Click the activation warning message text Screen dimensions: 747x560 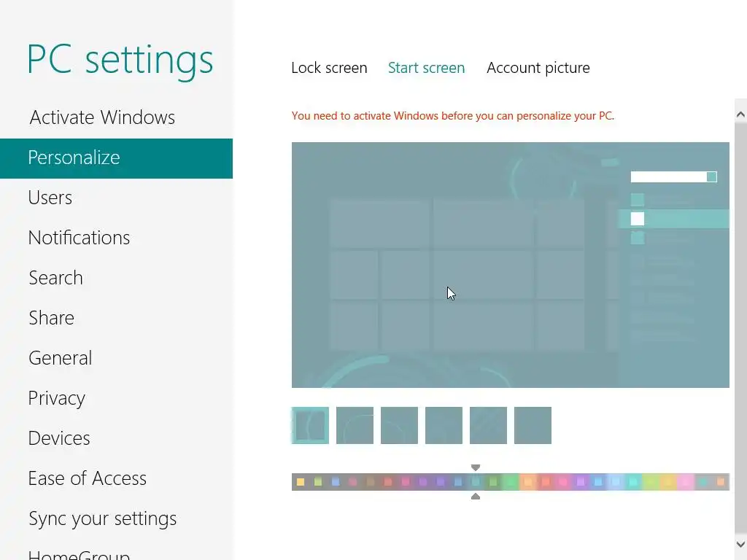coord(453,116)
